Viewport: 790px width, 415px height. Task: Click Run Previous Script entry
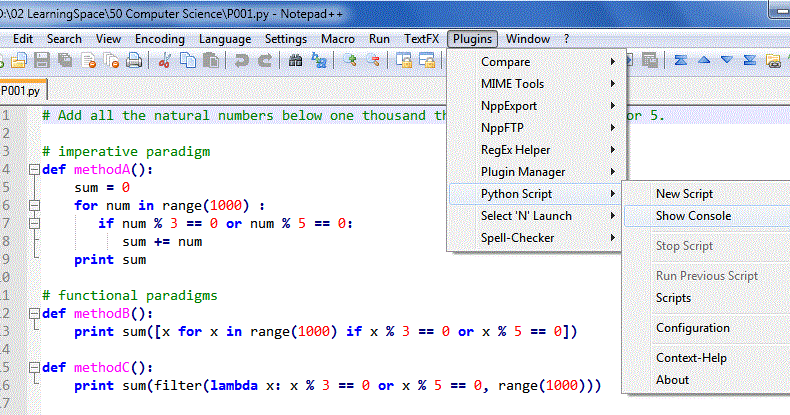[x=707, y=275]
